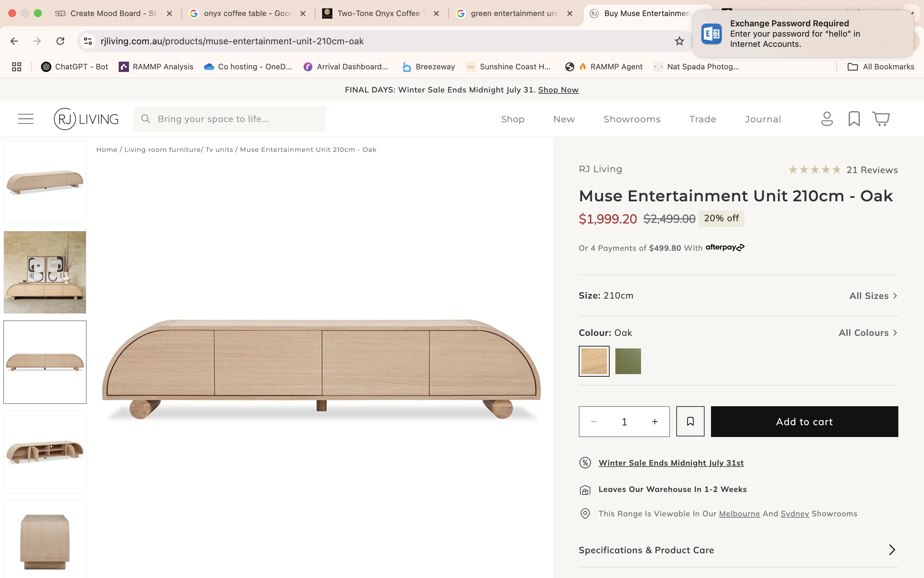This screenshot has width=924, height=578.
Task: Click the RJ Living logo
Action: pos(86,119)
